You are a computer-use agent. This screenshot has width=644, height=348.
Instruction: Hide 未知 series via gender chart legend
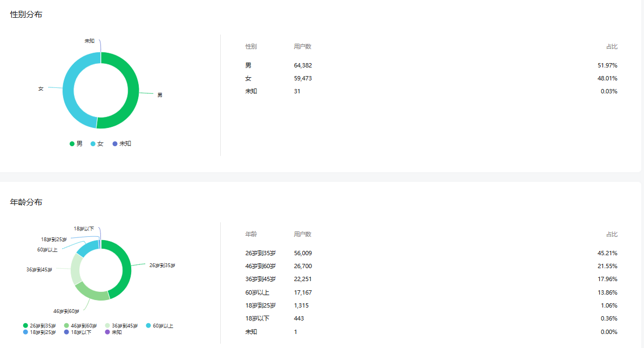tap(121, 144)
